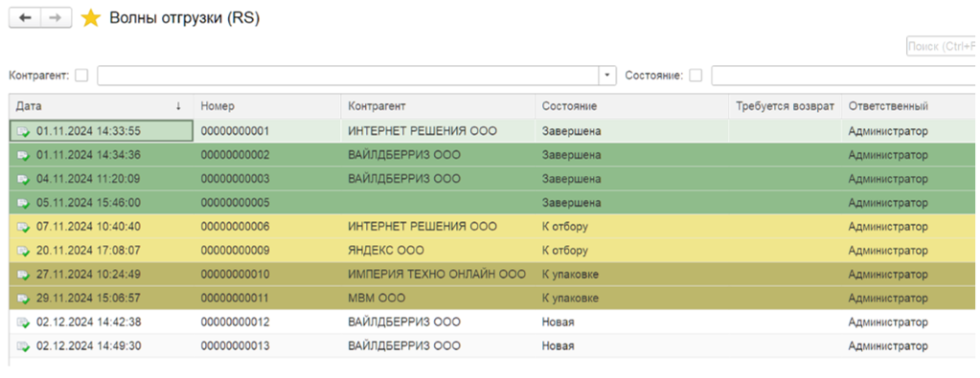Click document icon in row 02.12.2024 14:42:38
Viewport: 980px width, 378px height.
(x=24, y=322)
